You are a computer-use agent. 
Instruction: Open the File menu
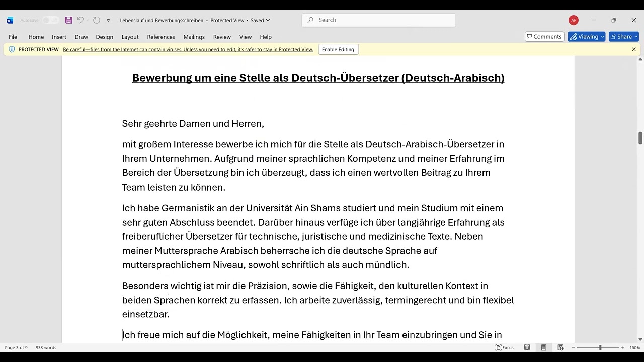tap(13, 37)
